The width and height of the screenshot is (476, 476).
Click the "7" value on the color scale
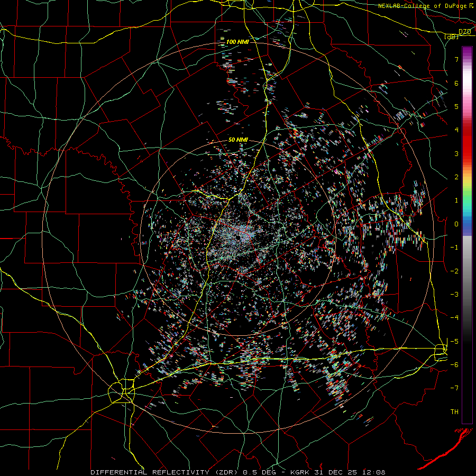click(x=456, y=59)
